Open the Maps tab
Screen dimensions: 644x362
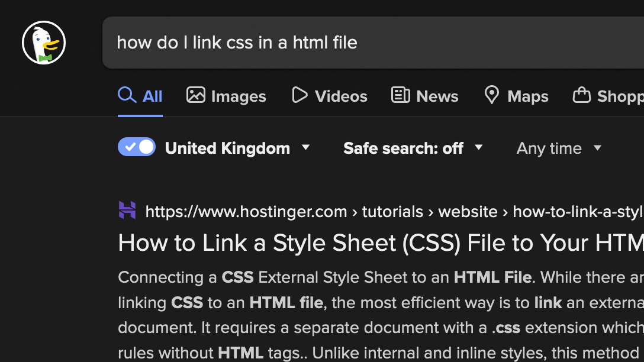tap(516, 96)
